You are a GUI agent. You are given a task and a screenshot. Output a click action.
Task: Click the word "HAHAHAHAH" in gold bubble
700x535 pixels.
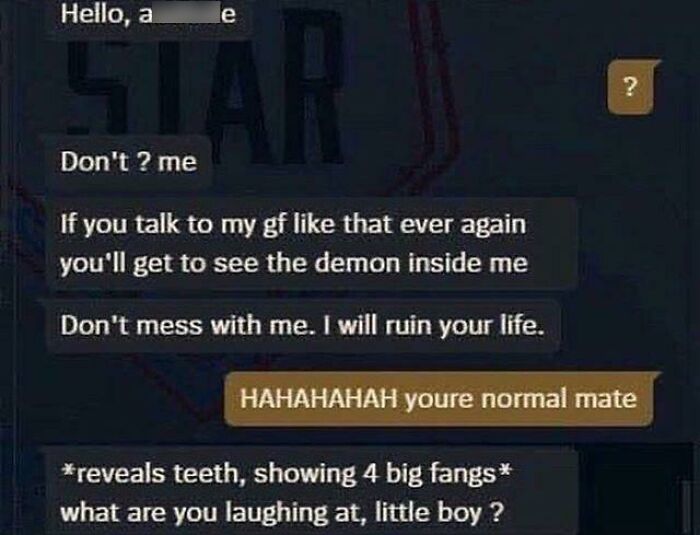(x=318, y=399)
